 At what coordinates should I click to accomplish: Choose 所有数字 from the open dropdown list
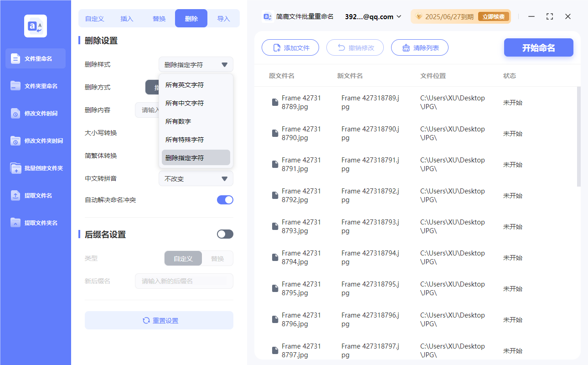pyautogui.click(x=196, y=121)
